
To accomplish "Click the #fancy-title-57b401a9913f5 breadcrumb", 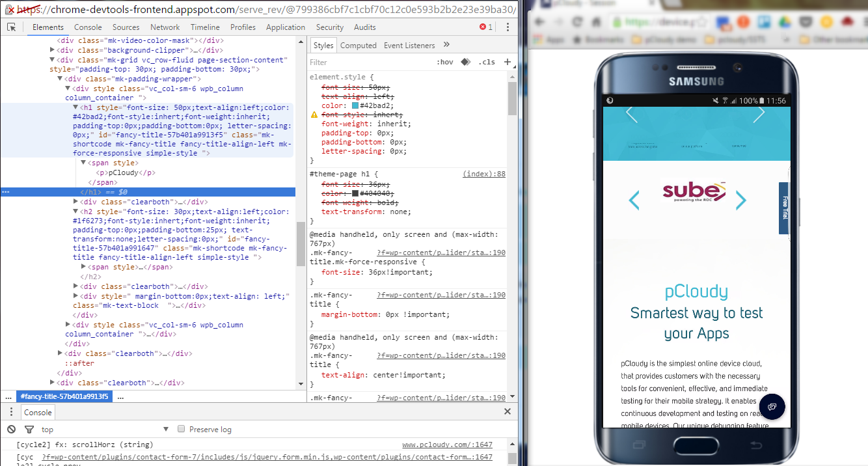I will (x=64, y=396).
